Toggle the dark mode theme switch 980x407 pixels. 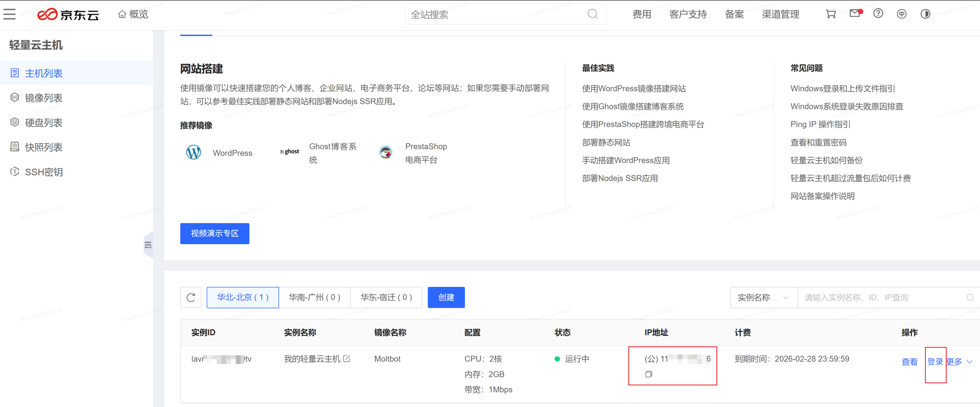click(x=925, y=14)
